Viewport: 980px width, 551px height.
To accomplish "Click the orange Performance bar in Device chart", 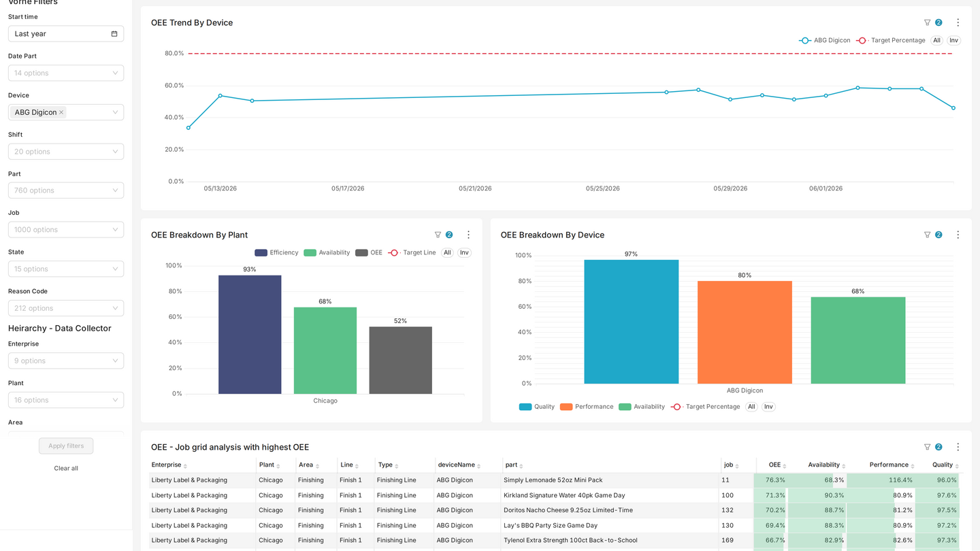I will 745,332.
